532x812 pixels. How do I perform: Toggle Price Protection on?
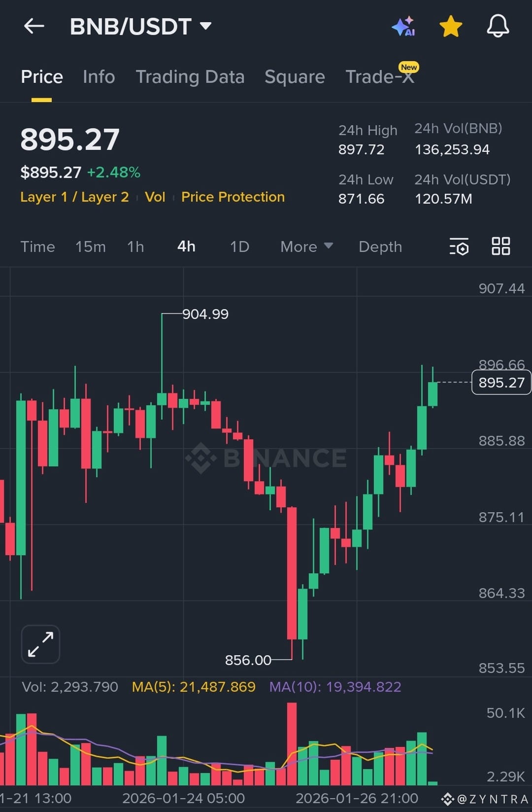pyautogui.click(x=233, y=197)
